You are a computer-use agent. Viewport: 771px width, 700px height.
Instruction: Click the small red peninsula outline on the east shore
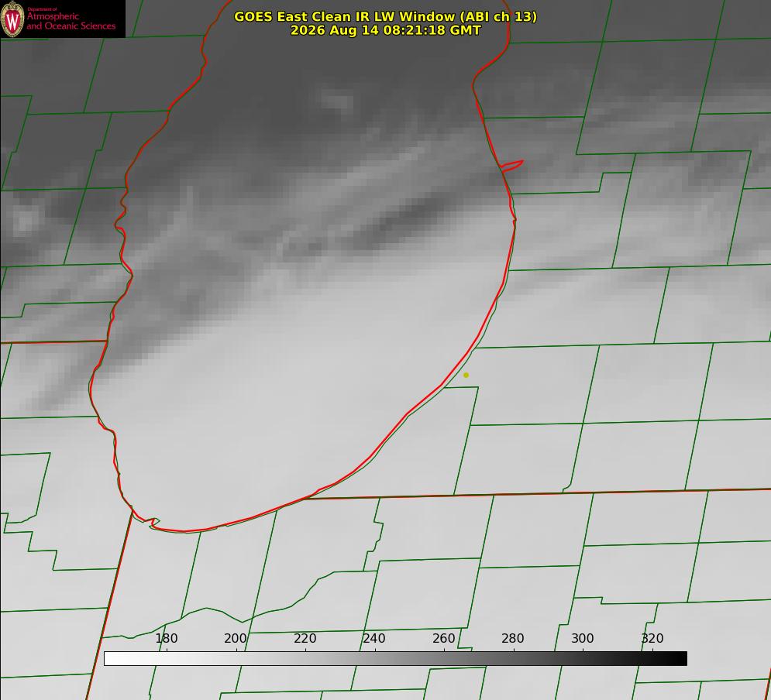click(512, 165)
